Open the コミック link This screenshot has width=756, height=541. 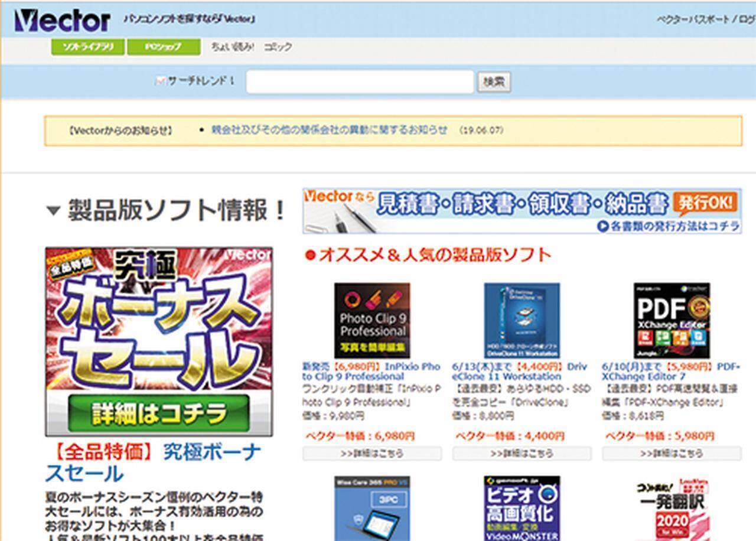[x=278, y=47]
